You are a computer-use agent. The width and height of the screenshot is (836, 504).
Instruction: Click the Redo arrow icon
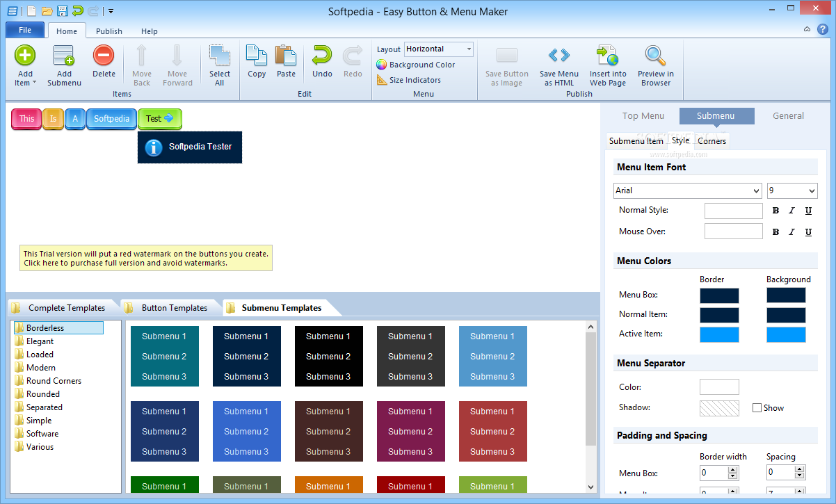click(353, 56)
